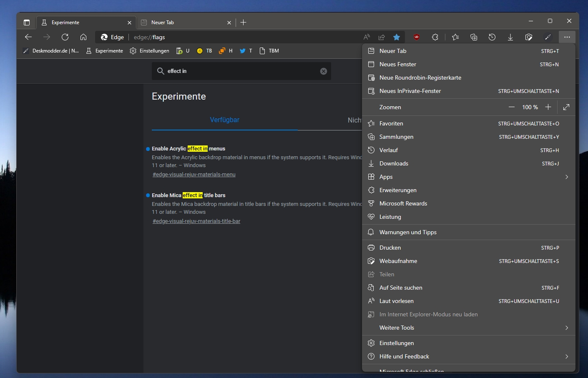The image size is (588, 378).
Task: Open Verlauf from the menu
Action: (x=469, y=150)
